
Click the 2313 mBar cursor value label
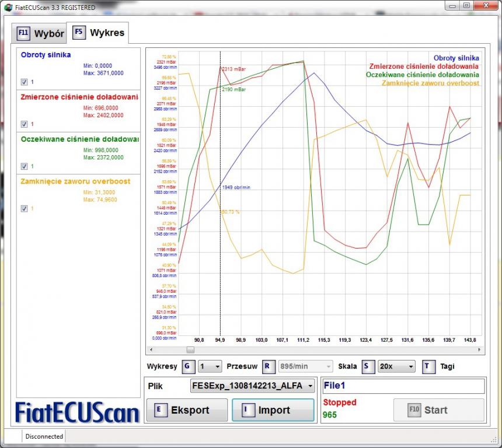coord(233,69)
